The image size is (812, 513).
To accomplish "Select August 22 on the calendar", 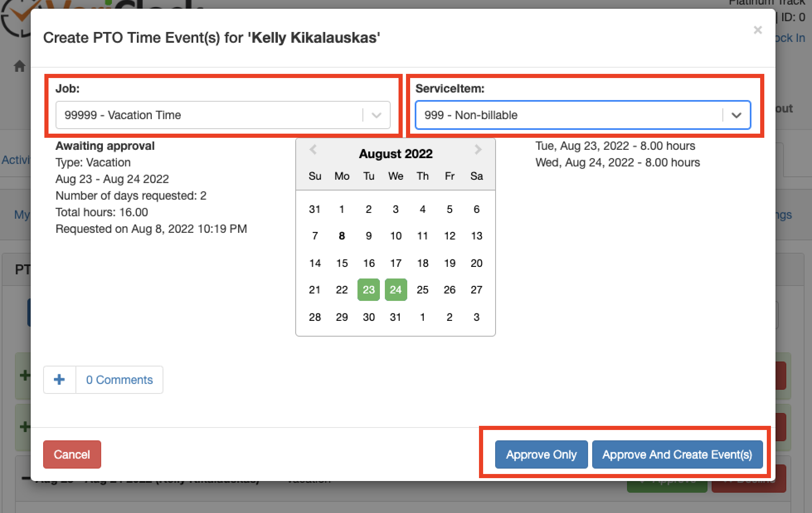I will tap(342, 290).
